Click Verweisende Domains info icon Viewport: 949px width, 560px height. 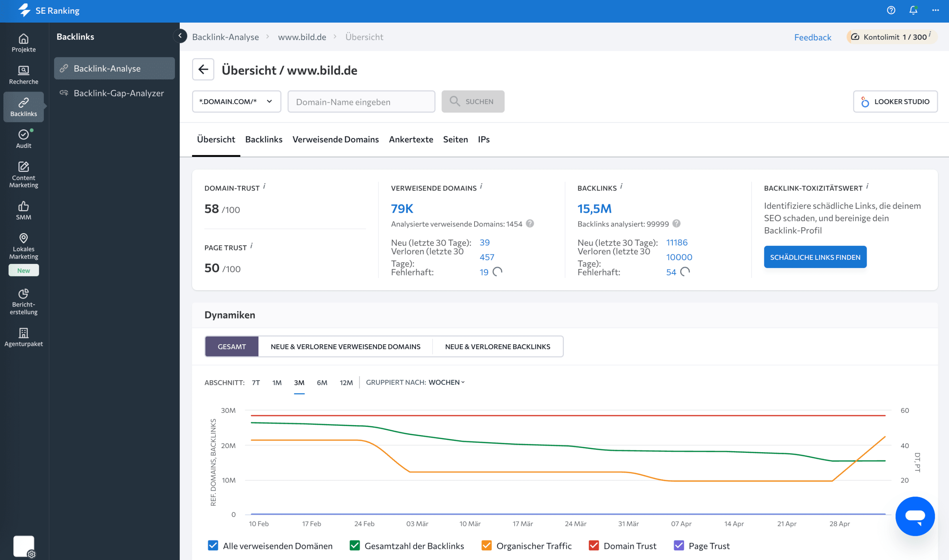pyautogui.click(x=481, y=186)
